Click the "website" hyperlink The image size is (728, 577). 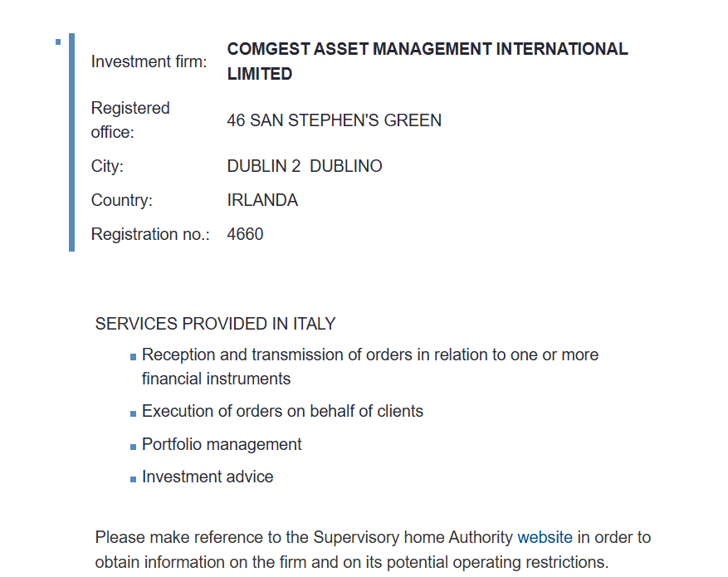[545, 537]
